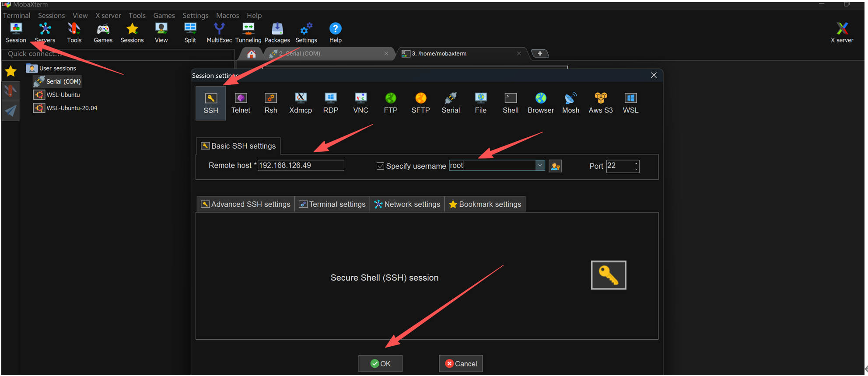Image resolution: width=868 pixels, height=376 pixels.
Task: Select the Split toolbar icon
Action: click(x=190, y=33)
